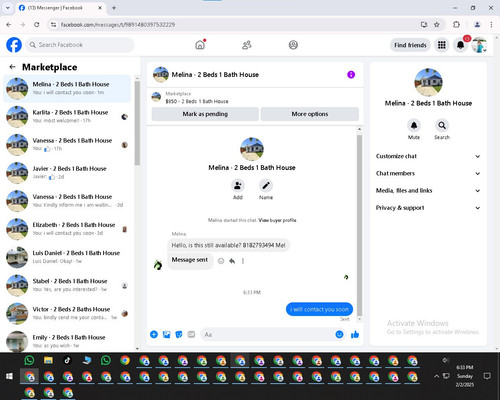
Task: Open more options dots beside 'Message sent'
Action: 243,261
